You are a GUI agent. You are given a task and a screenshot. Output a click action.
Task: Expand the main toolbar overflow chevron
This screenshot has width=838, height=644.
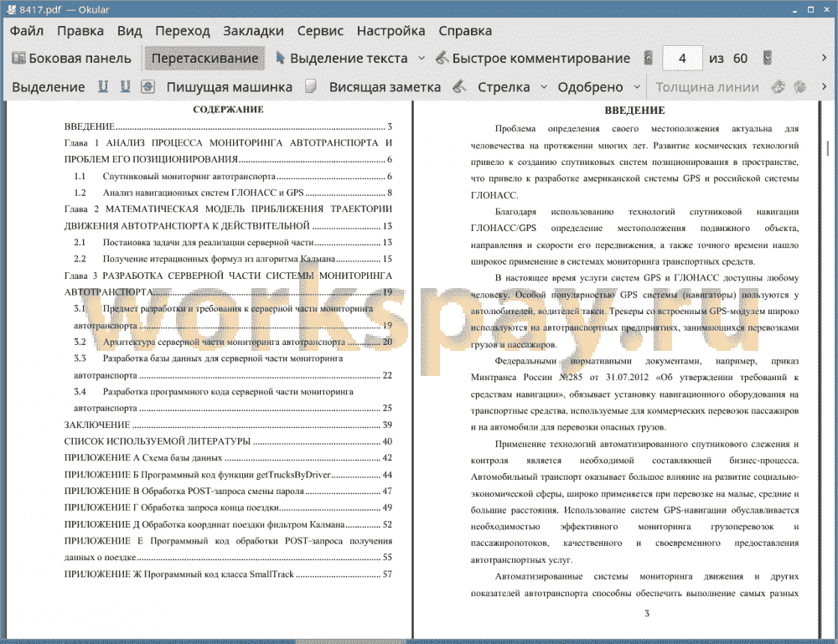coord(824,58)
